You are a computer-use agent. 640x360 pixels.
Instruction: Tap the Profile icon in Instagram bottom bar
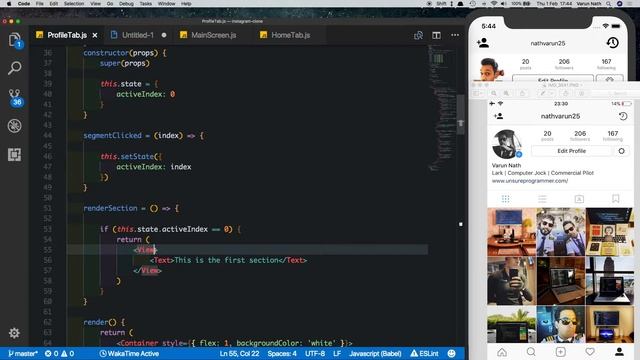tap(619, 351)
